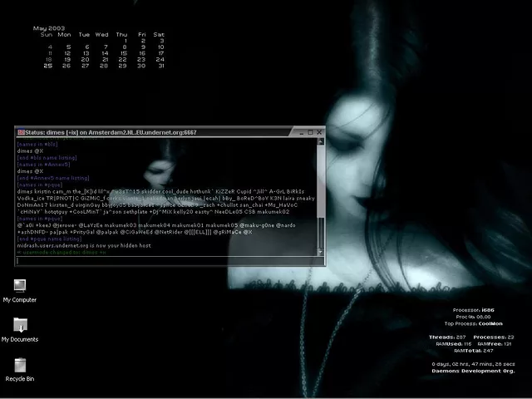Viewport: 532px width, 399px height.
Task: Close the IRC status window
Action: [x=319, y=132]
